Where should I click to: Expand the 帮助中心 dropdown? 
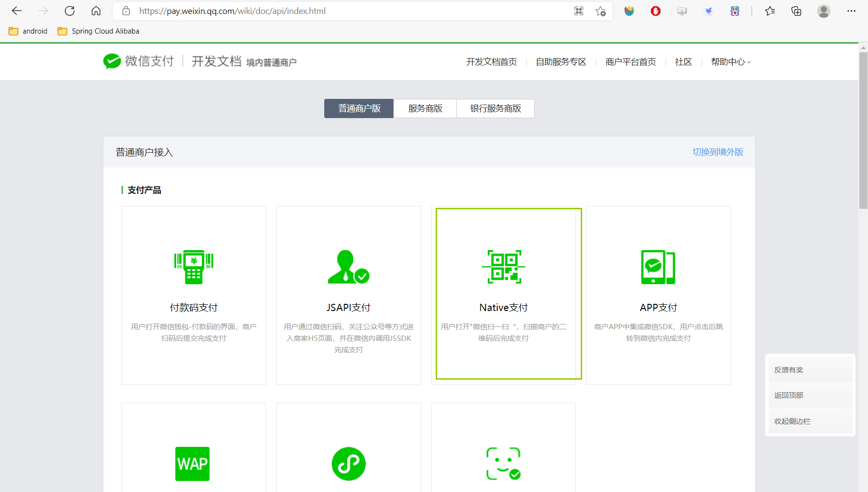pos(730,61)
